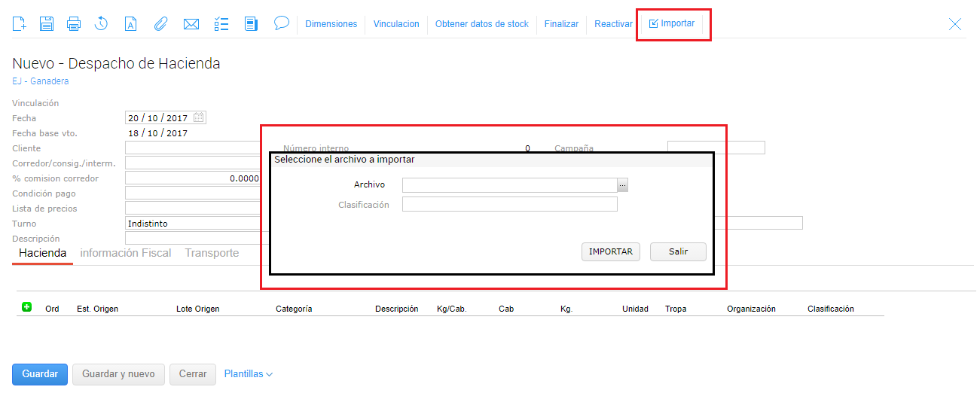Click the EJ - Ganadera link

tap(41, 81)
